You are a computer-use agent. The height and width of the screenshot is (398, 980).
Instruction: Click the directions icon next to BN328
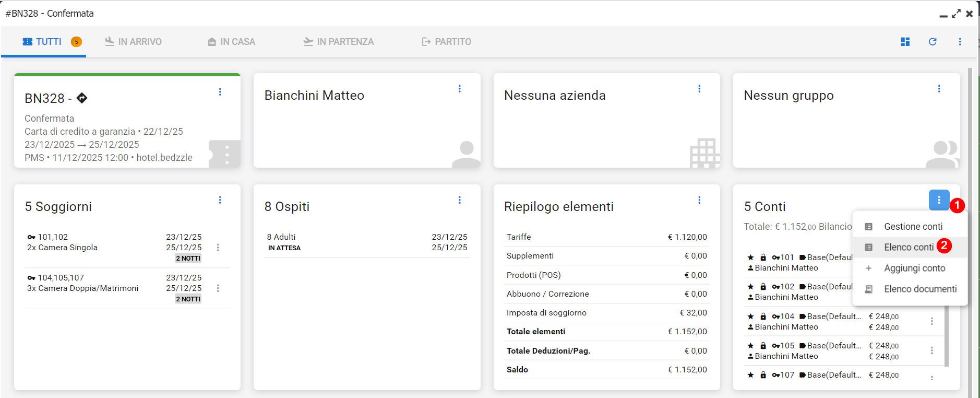click(x=82, y=98)
